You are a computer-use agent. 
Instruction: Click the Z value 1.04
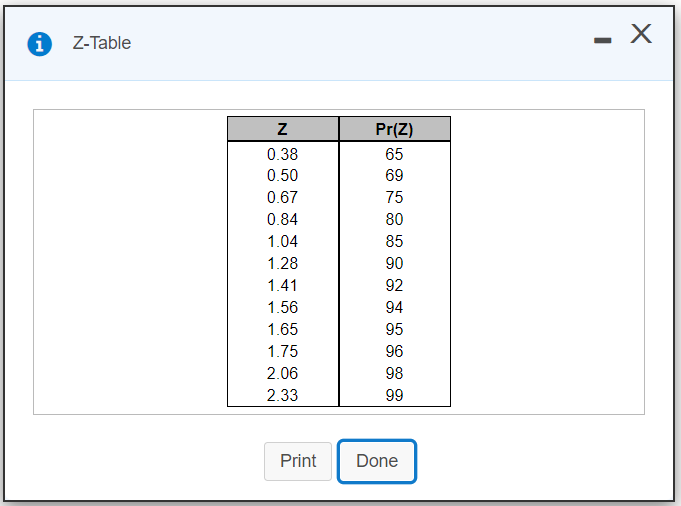[282, 241]
